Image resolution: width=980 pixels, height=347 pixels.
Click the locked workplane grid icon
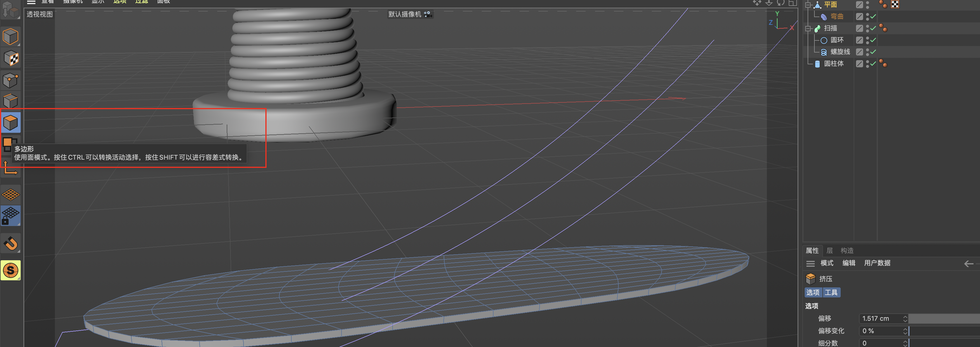10,216
